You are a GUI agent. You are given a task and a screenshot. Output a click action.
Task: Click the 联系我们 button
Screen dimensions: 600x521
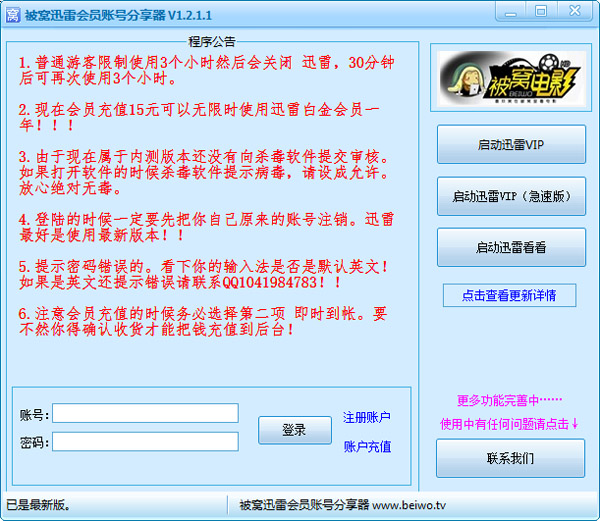click(x=510, y=458)
